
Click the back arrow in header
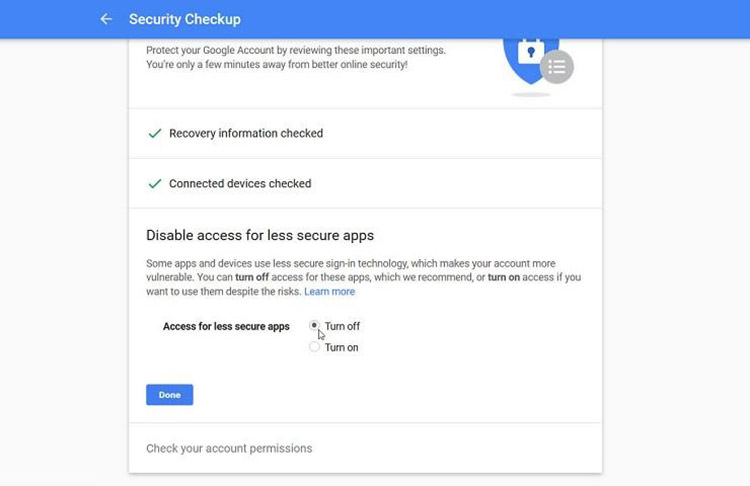click(106, 19)
